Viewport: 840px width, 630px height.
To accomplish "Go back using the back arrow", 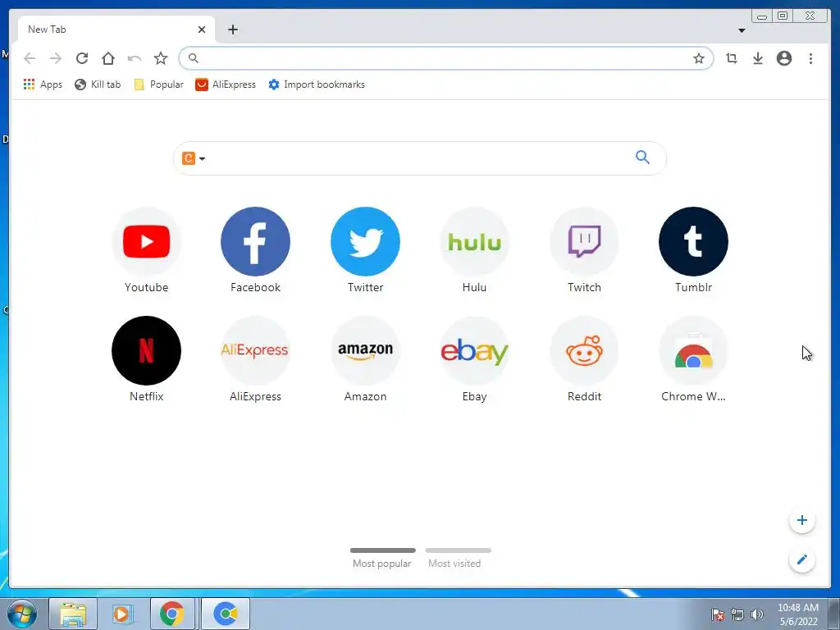I will [30, 58].
